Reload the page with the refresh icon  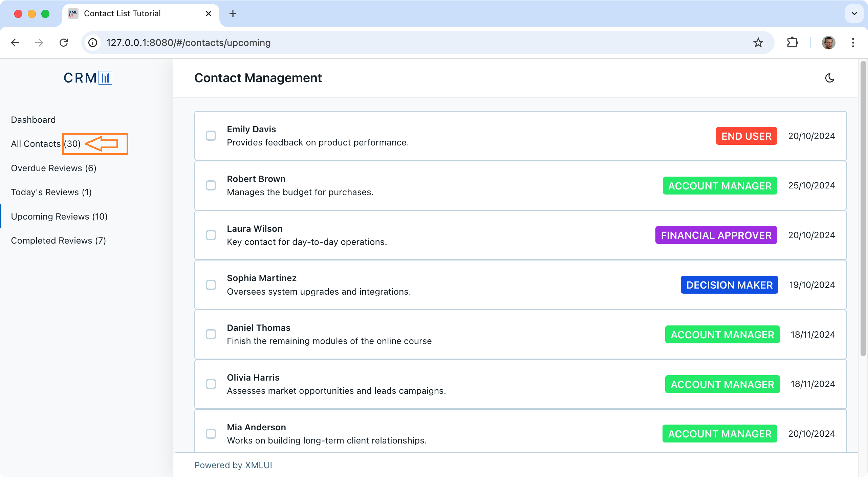64,43
